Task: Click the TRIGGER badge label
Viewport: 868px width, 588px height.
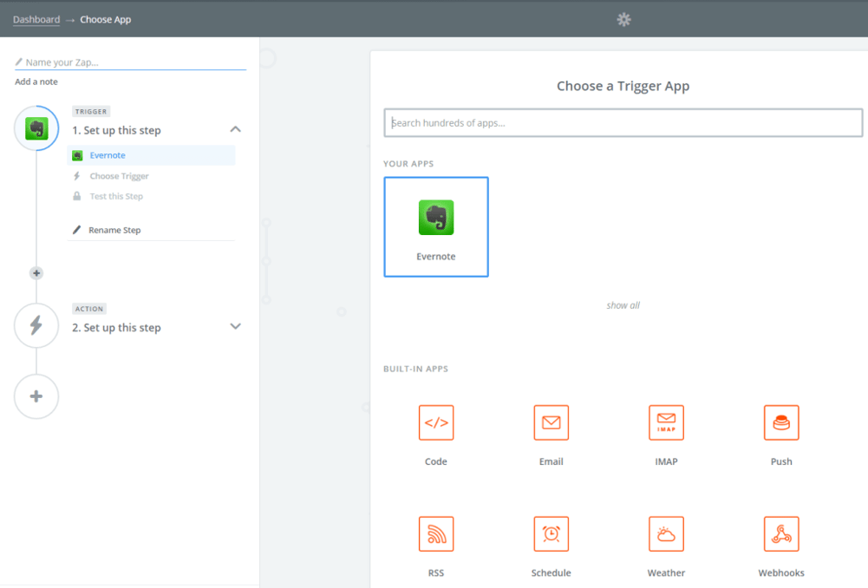Action: point(91,111)
